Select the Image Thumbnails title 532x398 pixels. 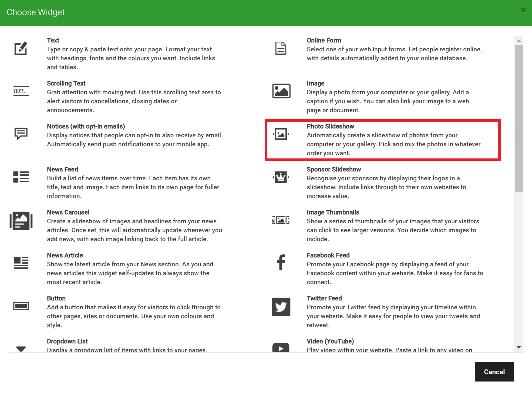pyautogui.click(x=333, y=212)
